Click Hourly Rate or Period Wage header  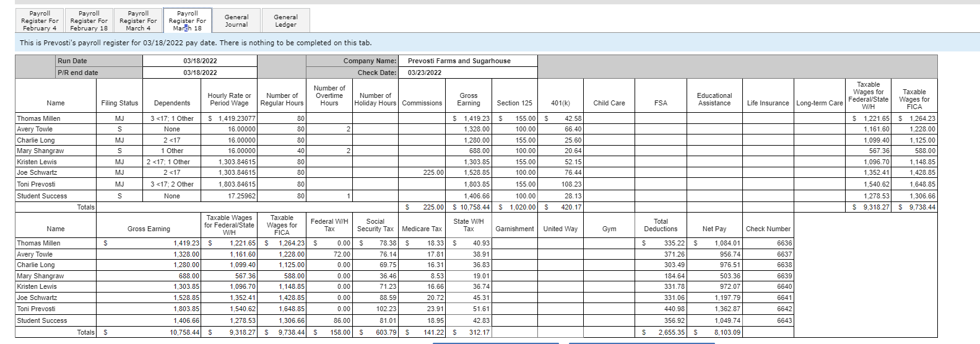[x=229, y=99]
